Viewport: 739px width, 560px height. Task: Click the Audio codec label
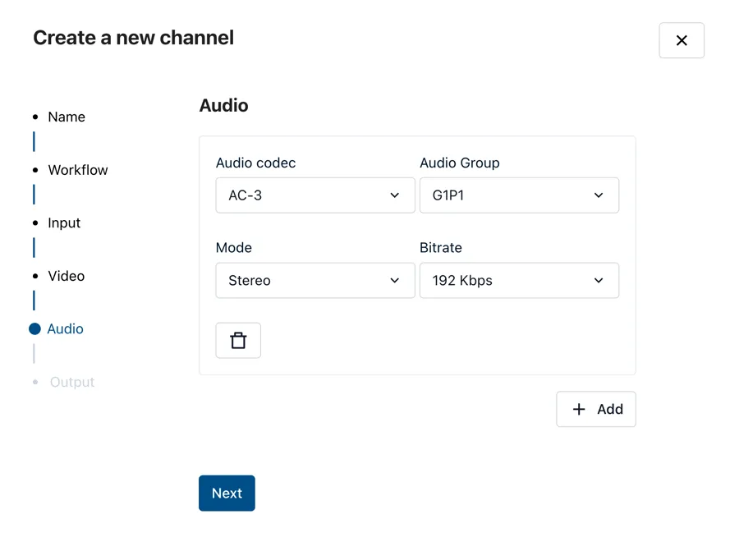pyautogui.click(x=256, y=163)
